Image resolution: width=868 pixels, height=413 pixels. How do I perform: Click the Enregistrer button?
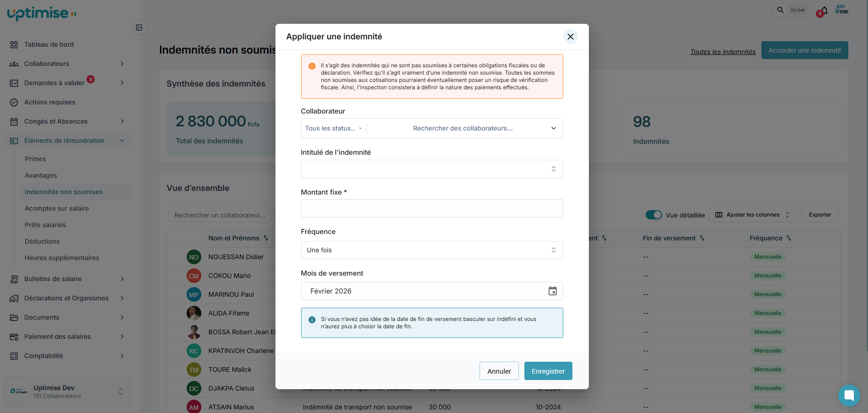pos(548,371)
